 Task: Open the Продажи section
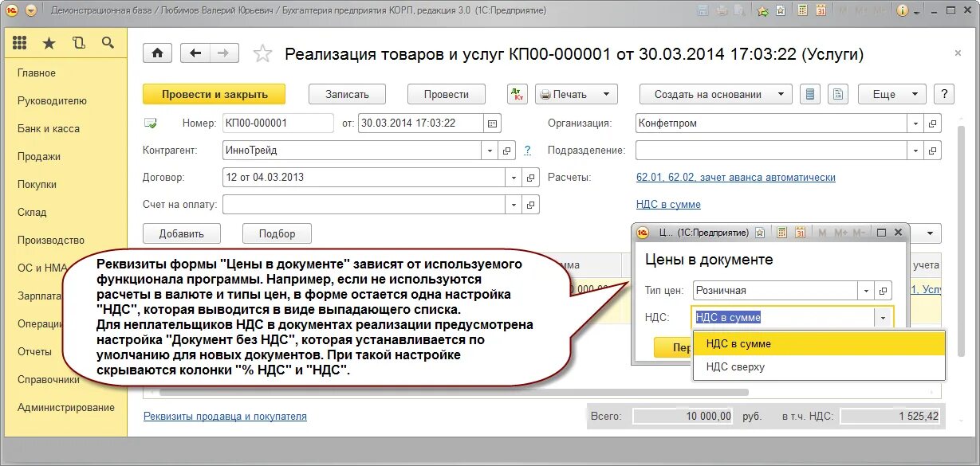(x=39, y=157)
